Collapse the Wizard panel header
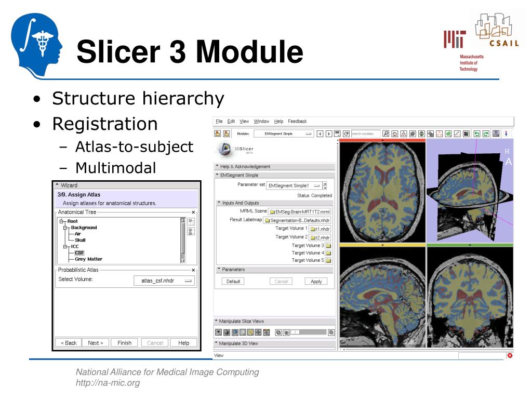Screen dimensions: 532x399 [127, 185]
